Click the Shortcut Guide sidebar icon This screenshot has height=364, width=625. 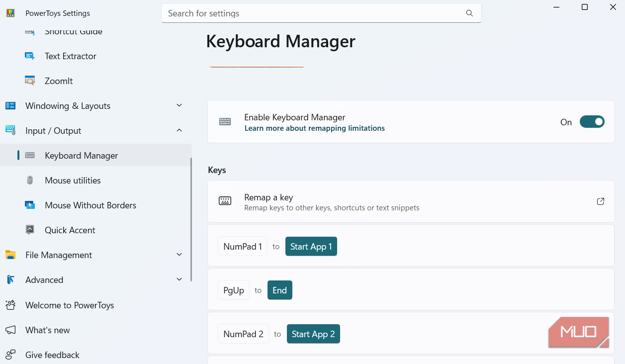pos(30,31)
